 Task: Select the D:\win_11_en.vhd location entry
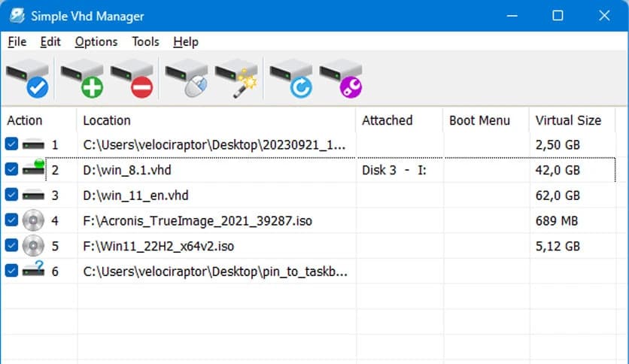(135, 196)
